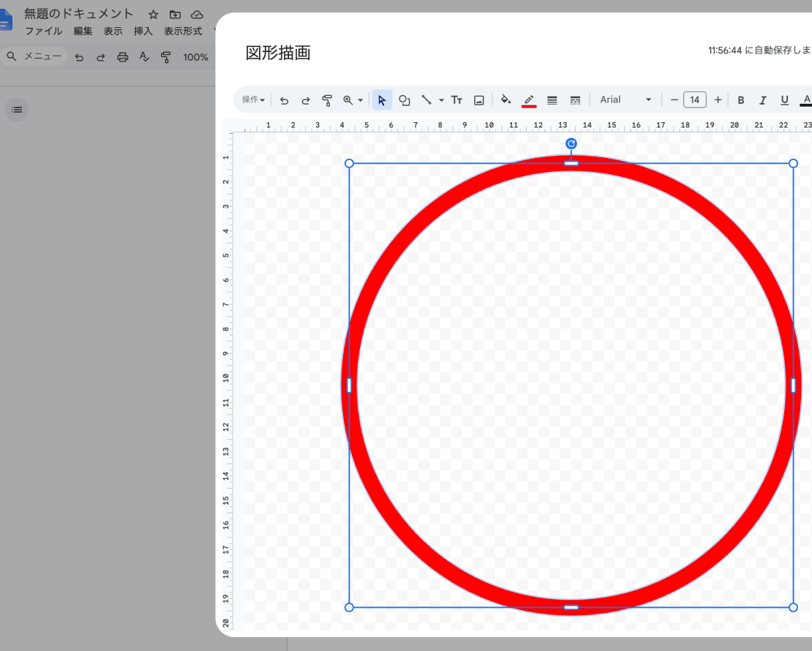Open border dash style options
The image size is (812, 651).
pyautogui.click(x=575, y=100)
